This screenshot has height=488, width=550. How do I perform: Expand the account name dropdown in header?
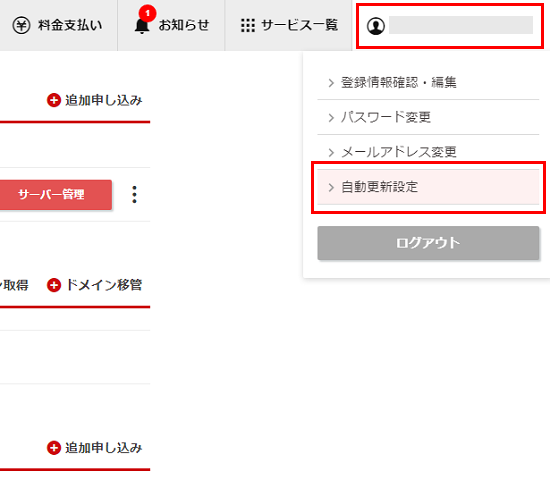click(450, 26)
